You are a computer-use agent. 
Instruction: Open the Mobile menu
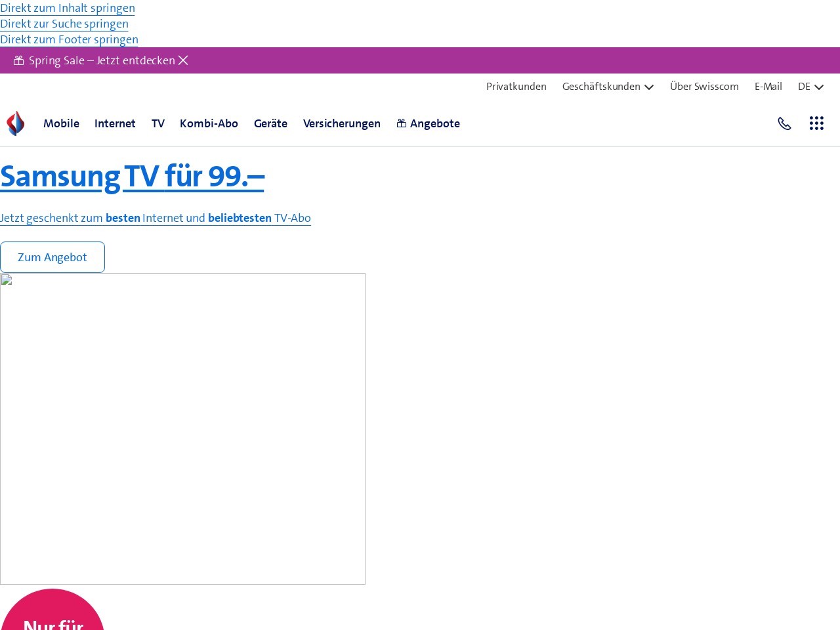[61, 123]
